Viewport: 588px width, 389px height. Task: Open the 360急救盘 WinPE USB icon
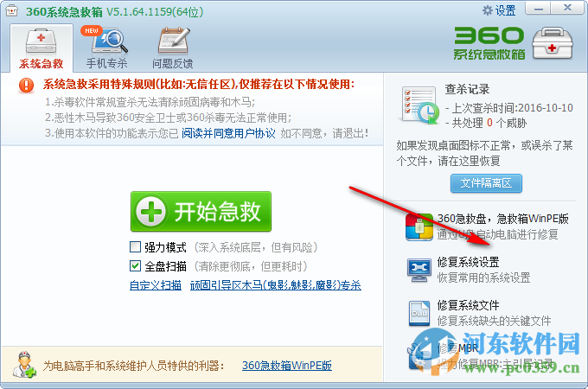tap(419, 226)
